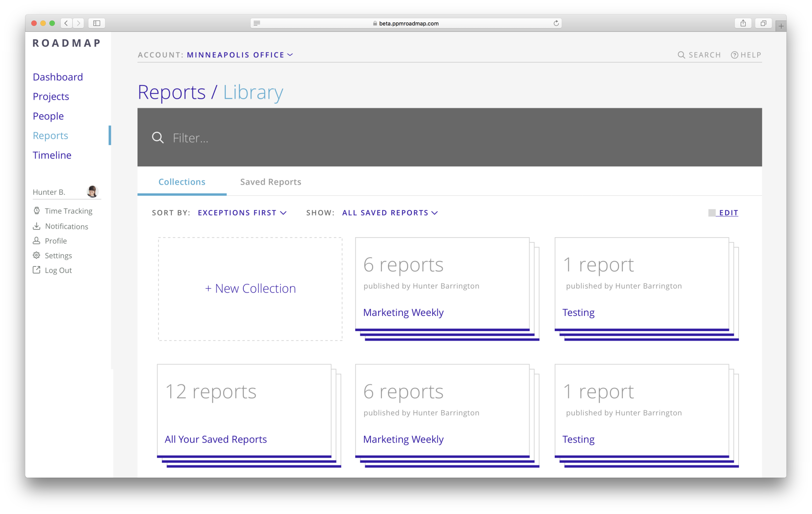Click Hunter B.'s profile avatar
The image size is (812, 514).
pos(92,191)
